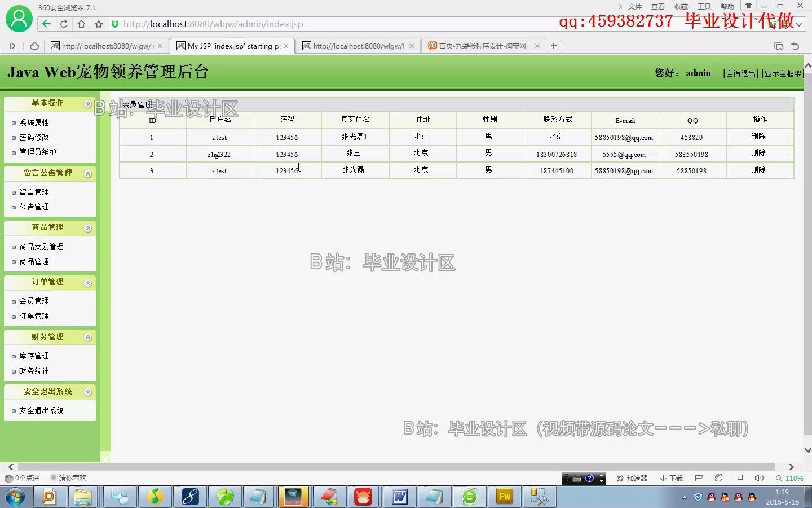Screen dimensions: 812x508
Task: Open the 帮助 browser menu
Action: [x=727, y=7]
